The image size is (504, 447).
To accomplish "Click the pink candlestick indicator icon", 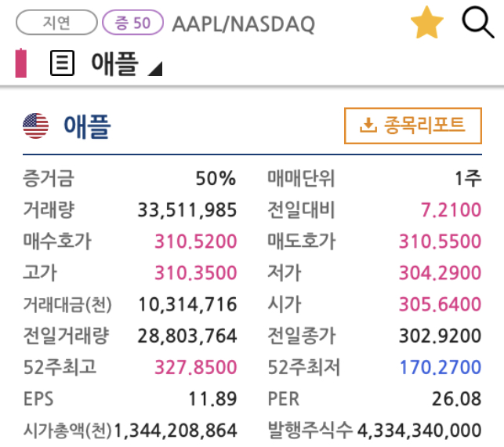I will click(21, 63).
